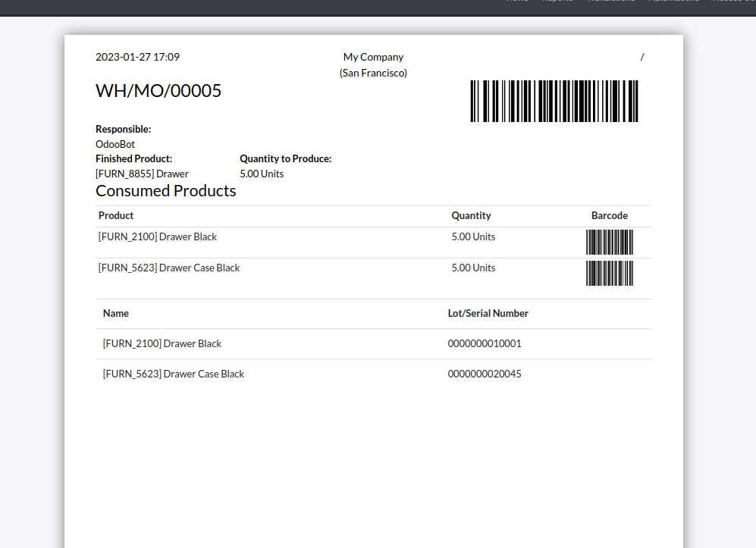Viewport: 756px width, 548px height.
Task: Select lot number 0000000010001
Action: pyautogui.click(x=485, y=343)
